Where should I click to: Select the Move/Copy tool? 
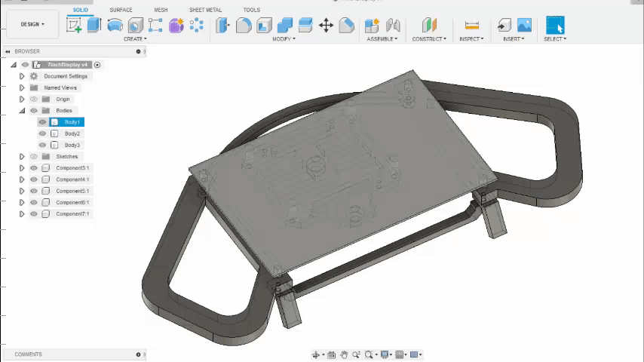(x=326, y=26)
